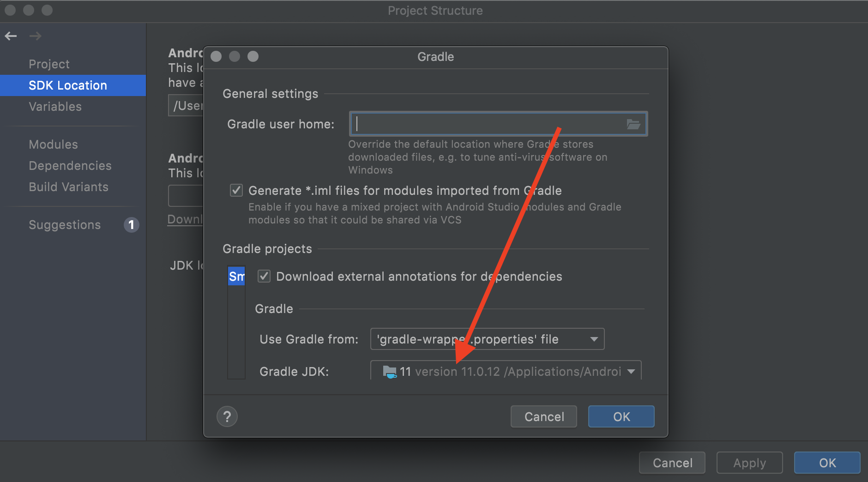
Task: Click the Android SDK path field
Action: (x=186, y=106)
